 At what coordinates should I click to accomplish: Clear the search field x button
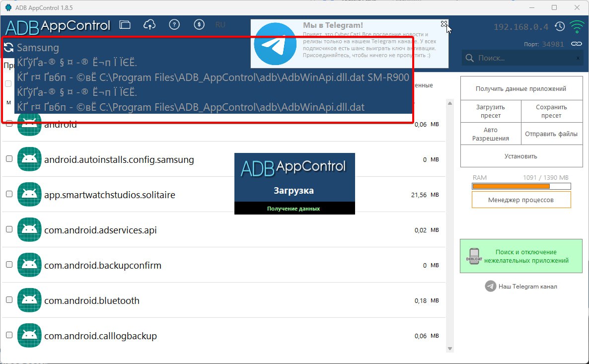578,58
